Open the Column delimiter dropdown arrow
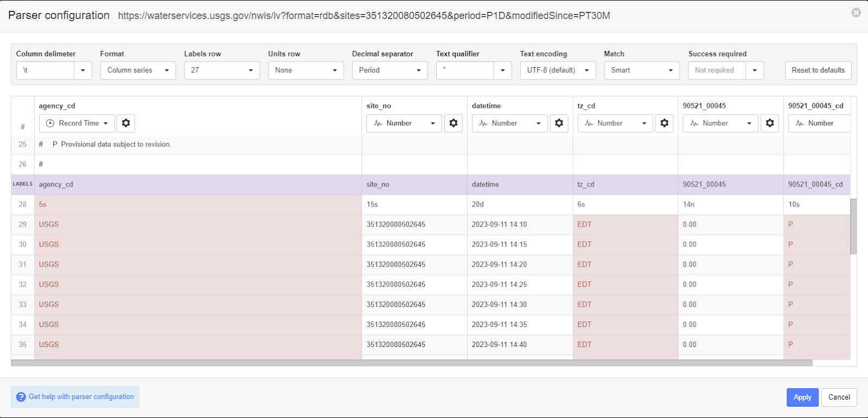 click(83, 70)
